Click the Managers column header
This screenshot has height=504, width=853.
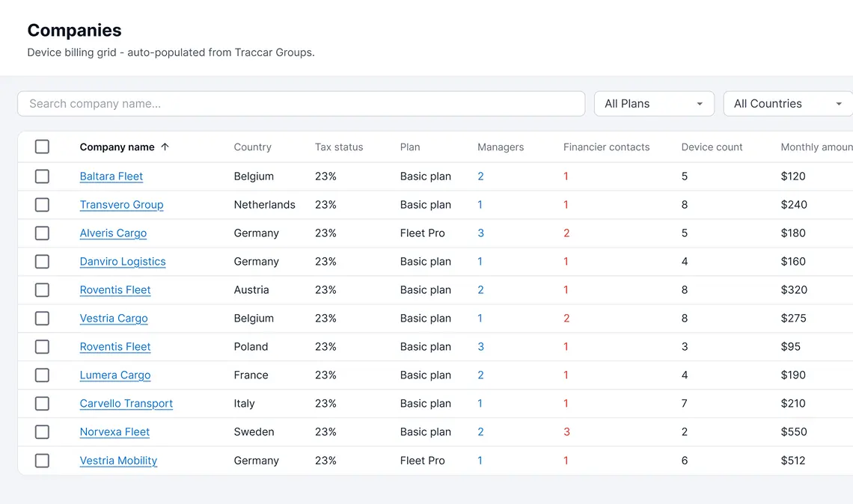(501, 147)
